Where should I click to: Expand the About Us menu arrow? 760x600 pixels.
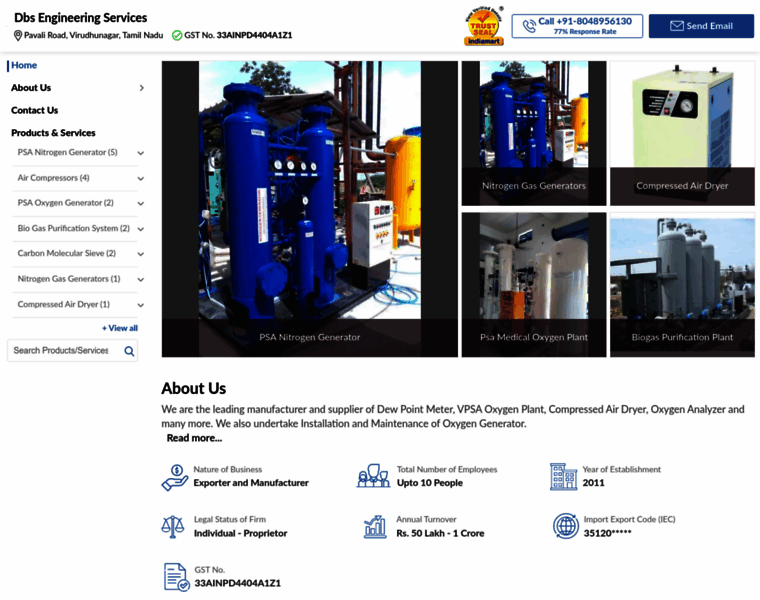142,88
